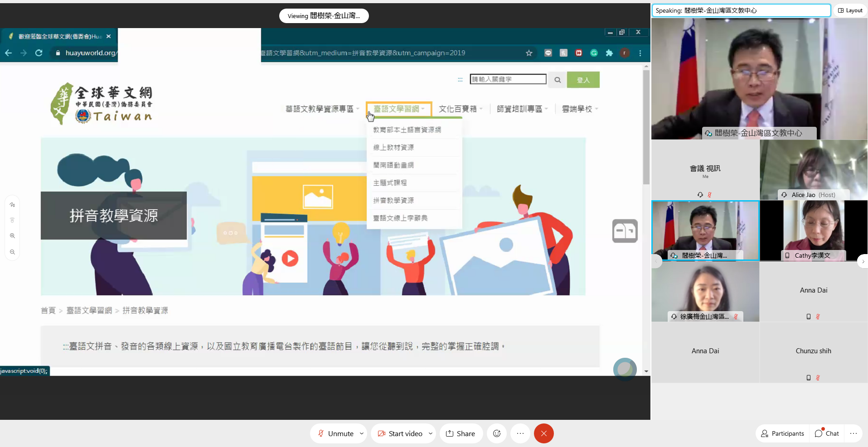Click the 請輸入關鍵字 search field
The height and width of the screenshot is (447, 868).
[x=508, y=79]
